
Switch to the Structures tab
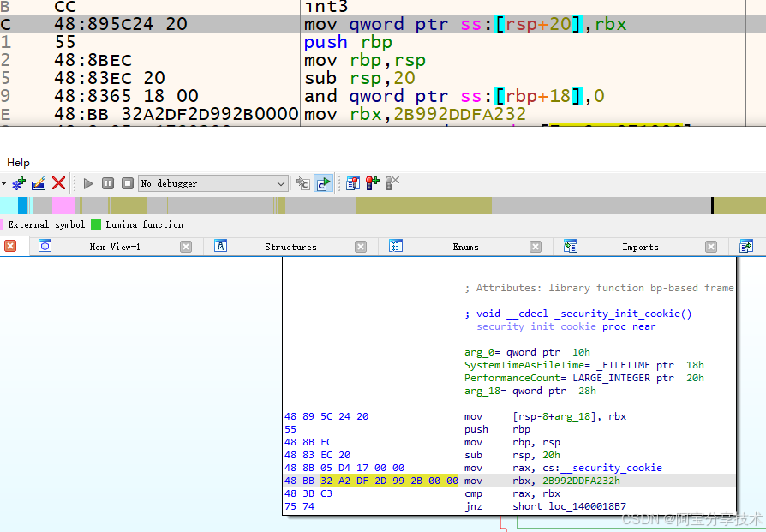click(290, 248)
